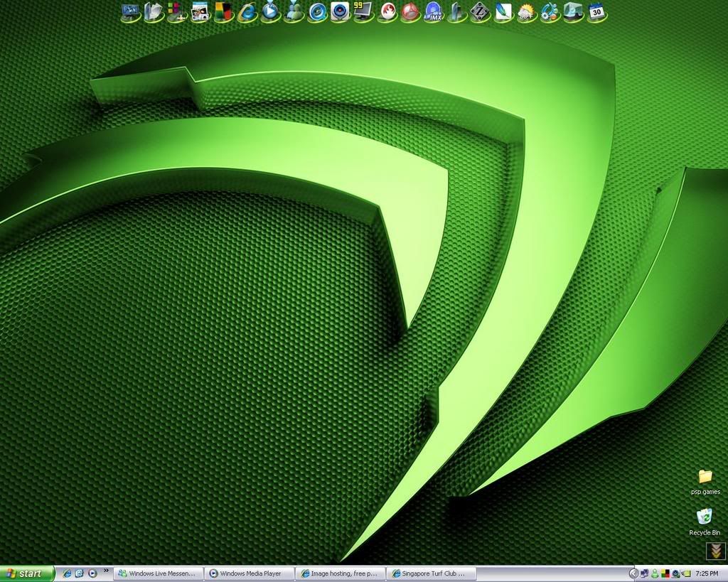Open the monitor icon at the dock's left end
This screenshot has width=728, height=582.
[x=131, y=12]
